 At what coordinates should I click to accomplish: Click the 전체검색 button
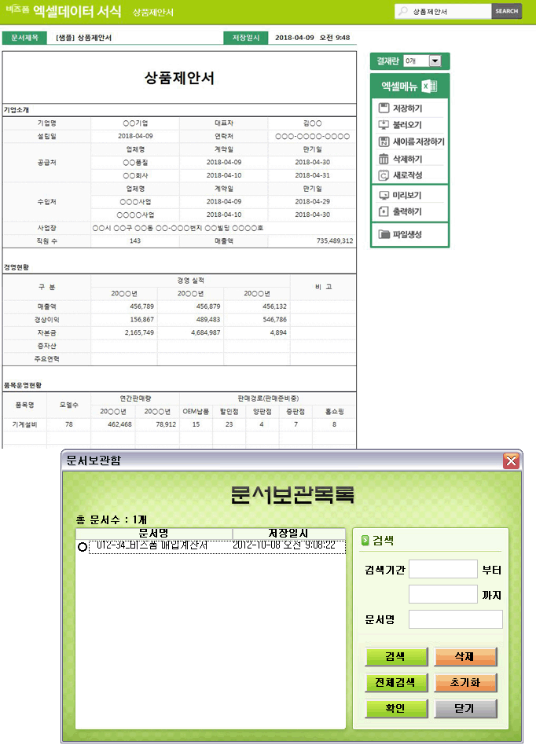coord(396,682)
